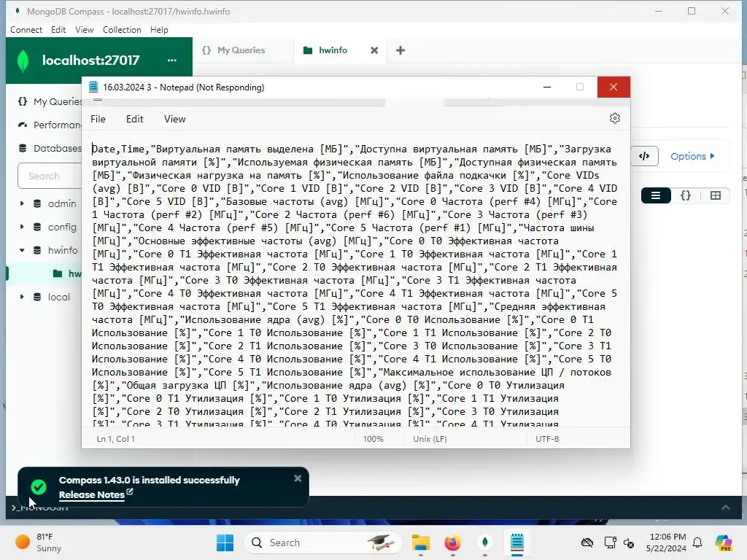This screenshot has height=560, width=747.
Task: Click the cloud sync tray icon
Action: (587, 542)
